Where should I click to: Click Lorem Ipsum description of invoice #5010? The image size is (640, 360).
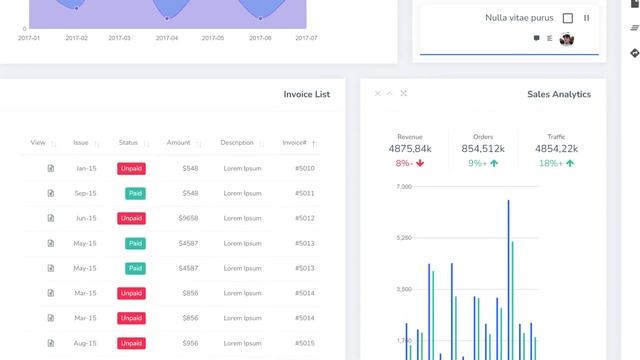242,168
